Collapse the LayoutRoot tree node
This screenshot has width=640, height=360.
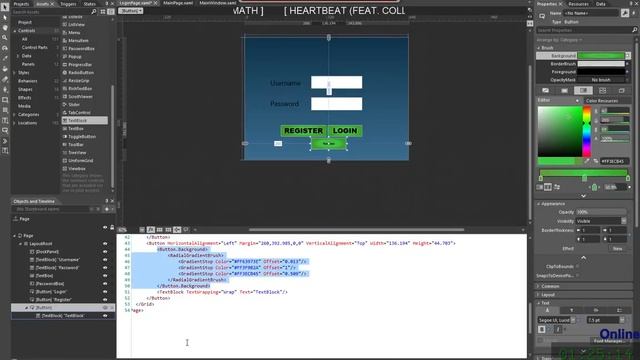pyautogui.click(x=20, y=244)
